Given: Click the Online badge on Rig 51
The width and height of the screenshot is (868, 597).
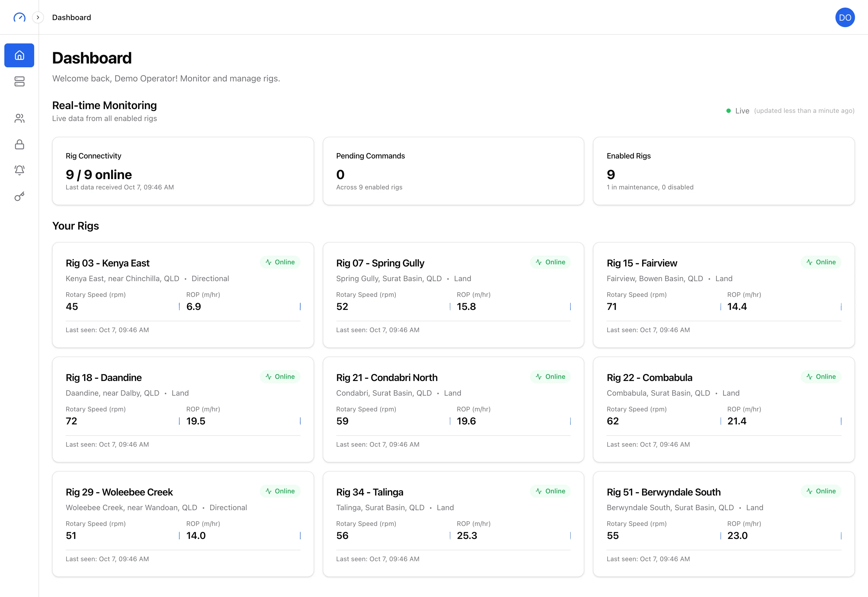Looking at the screenshot, I should tap(821, 491).
